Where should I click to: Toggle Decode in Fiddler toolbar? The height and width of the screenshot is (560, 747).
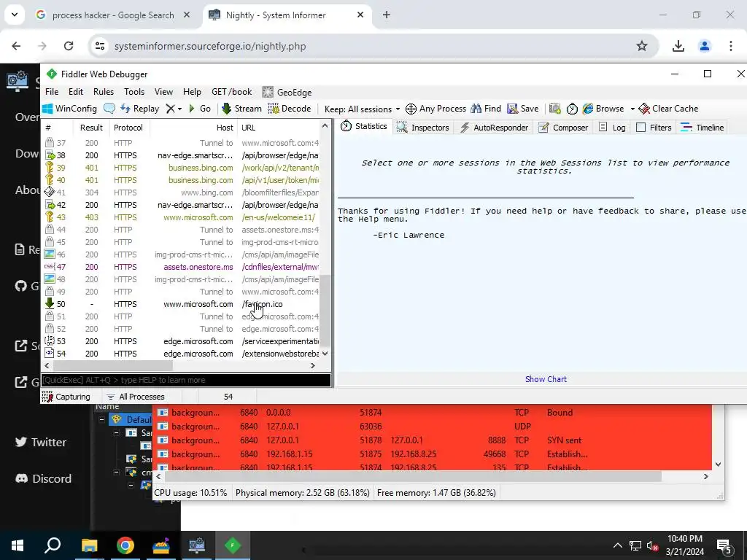tap(289, 109)
